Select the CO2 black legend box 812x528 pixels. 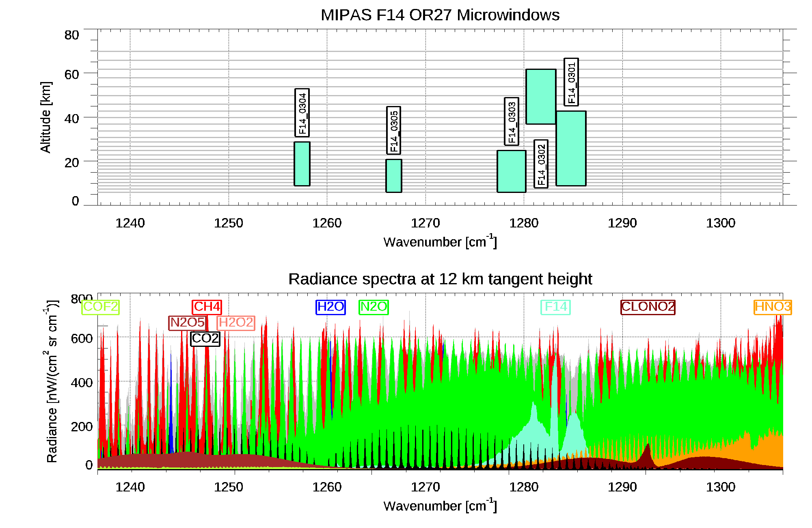point(205,338)
